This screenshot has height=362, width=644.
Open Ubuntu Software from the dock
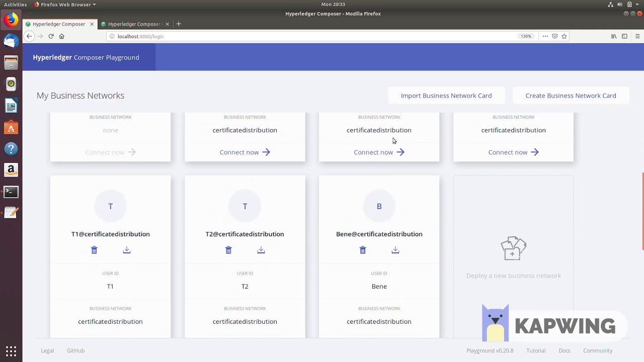pos(11,128)
